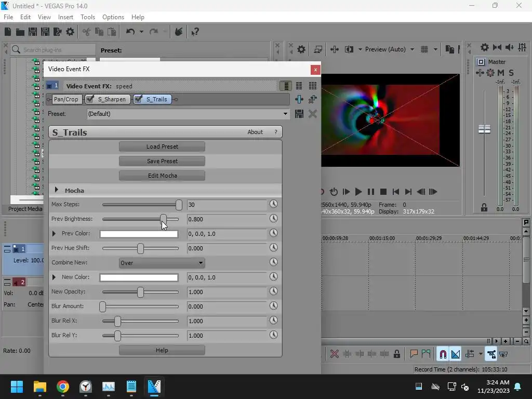This screenshot has width=532, height=399.
Task: Open Combine New dropdown showing Over
Action: (x=162, y=262)
